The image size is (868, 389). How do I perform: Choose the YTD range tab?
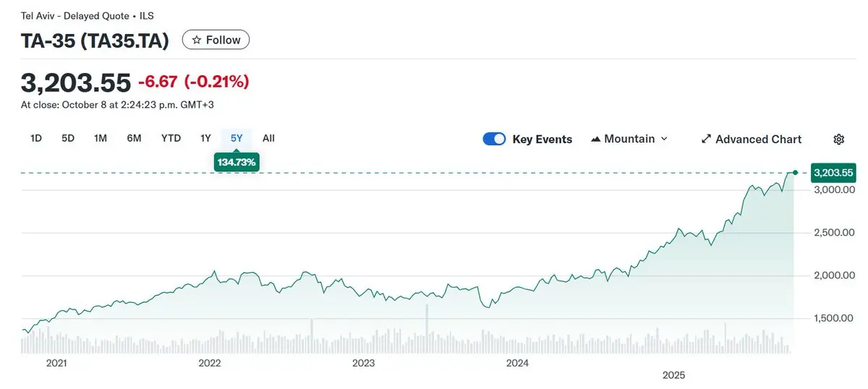pyautogui.click(x=171, y=138)
